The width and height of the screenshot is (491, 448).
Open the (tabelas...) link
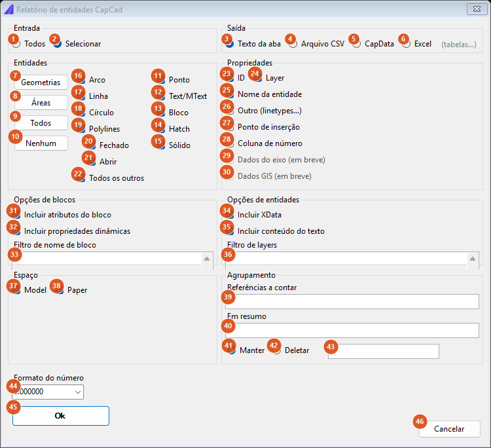[x=459, y=45]
